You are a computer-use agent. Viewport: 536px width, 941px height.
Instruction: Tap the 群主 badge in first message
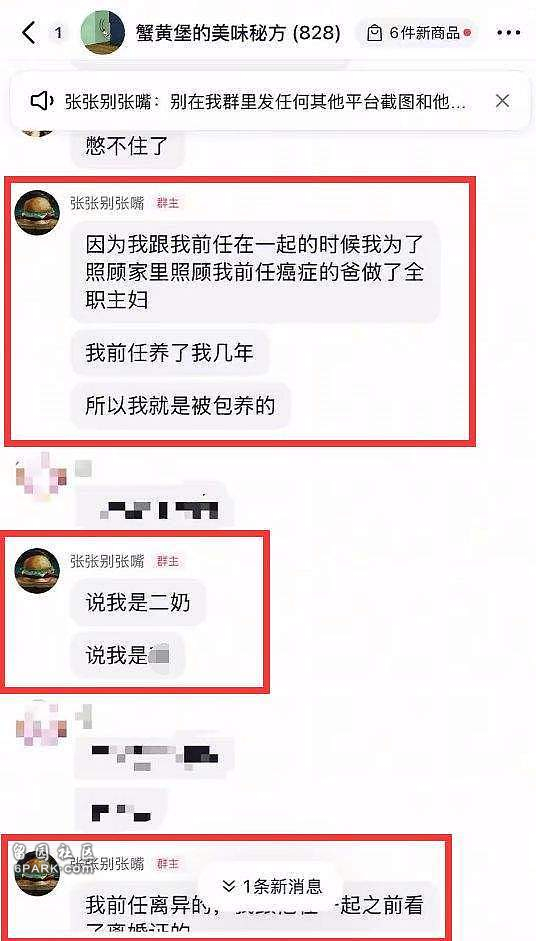[x=167, y=203]
